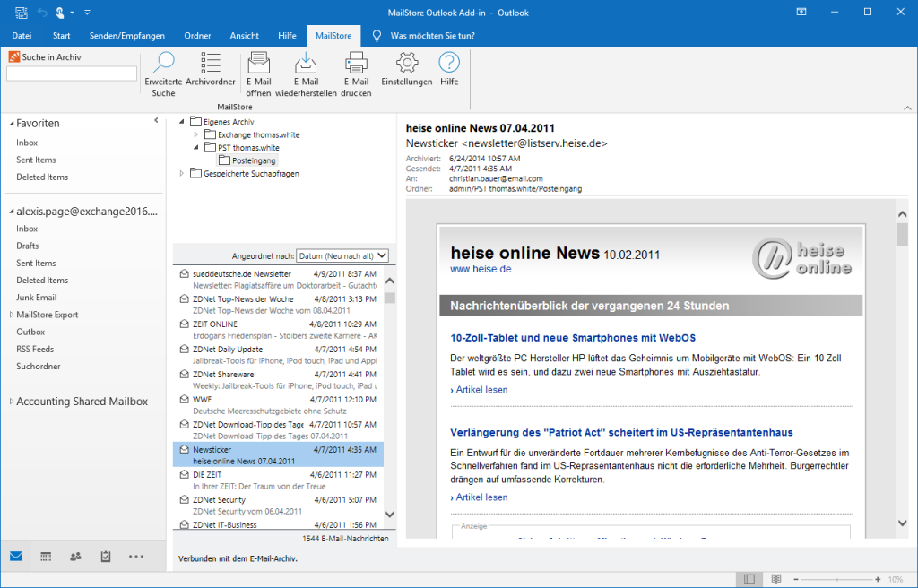The height and width of the screenshot is (588, 918).
Task: Expand the Accounting Shared Mailbox
Action: 10,402
